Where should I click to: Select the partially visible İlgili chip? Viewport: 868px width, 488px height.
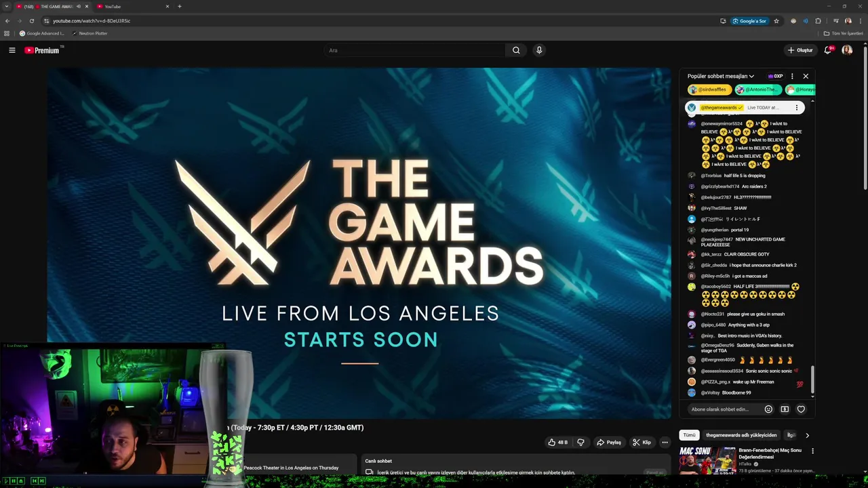point(791,435)
